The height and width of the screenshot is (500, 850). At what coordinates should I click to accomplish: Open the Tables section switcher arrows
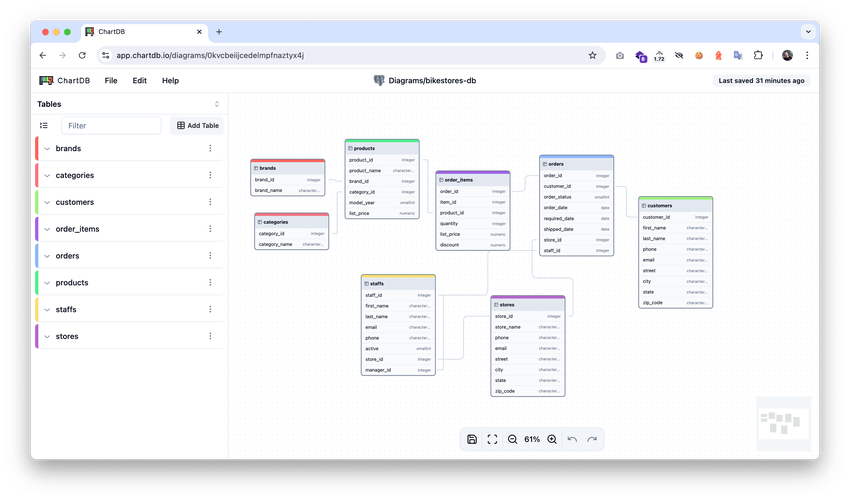217,104
